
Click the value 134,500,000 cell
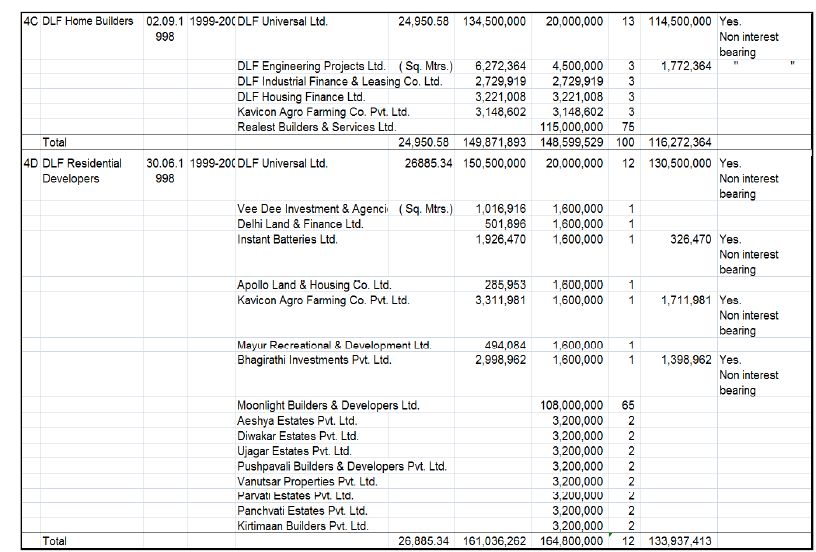point(498,21)
